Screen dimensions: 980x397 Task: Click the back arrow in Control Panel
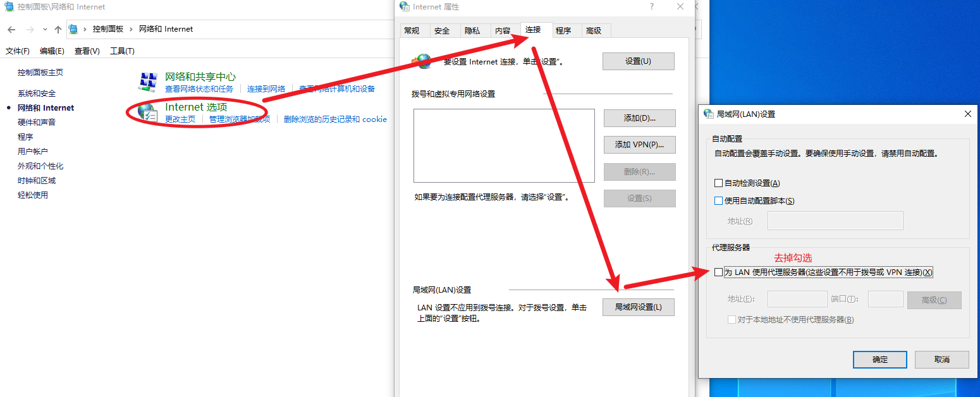[x=11, y=29]
